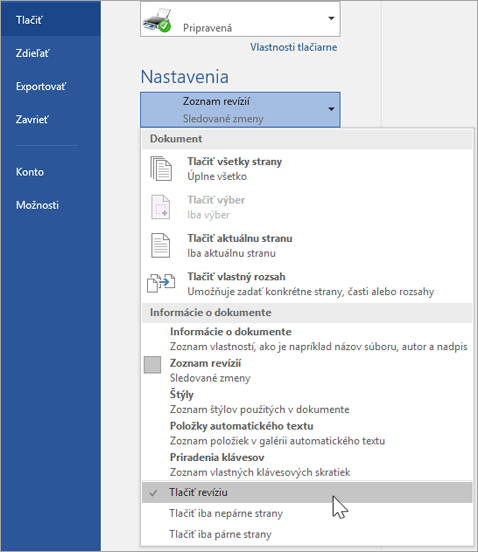
Task: Select Štýly list from dropdown
Action: (x=307, y=402)
